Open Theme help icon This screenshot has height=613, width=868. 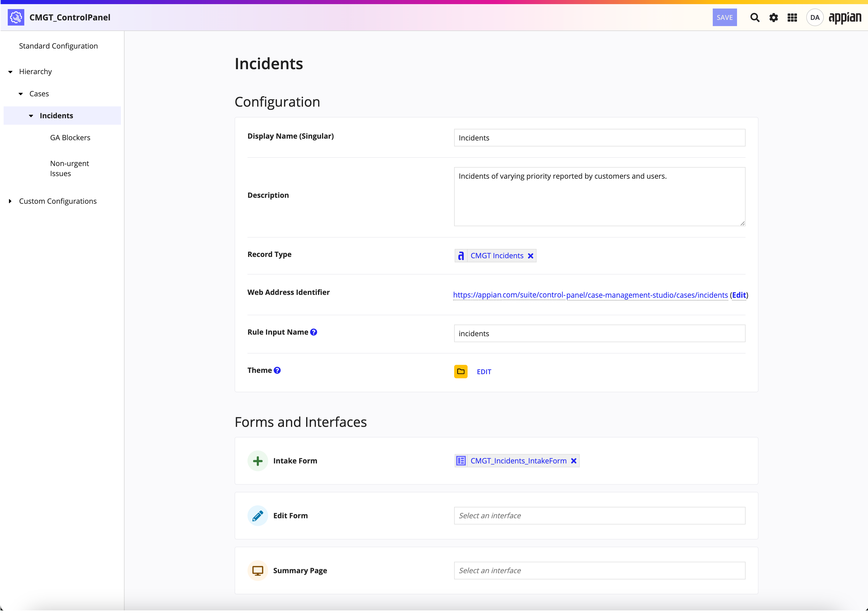point(277,370)
